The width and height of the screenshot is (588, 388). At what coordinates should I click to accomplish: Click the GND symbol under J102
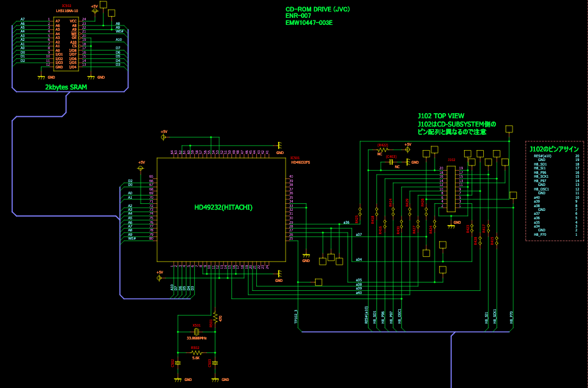(x=451, y=222)
